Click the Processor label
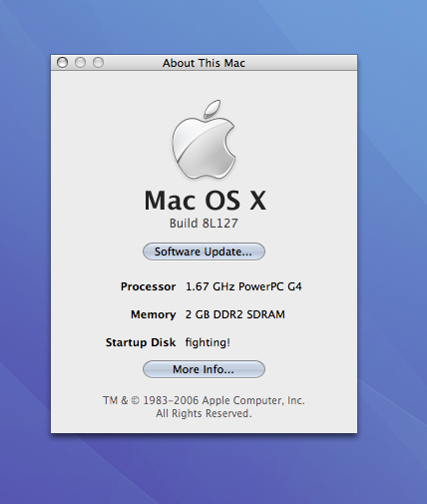The height and width of the screenshot is (504, 427). 148,286
